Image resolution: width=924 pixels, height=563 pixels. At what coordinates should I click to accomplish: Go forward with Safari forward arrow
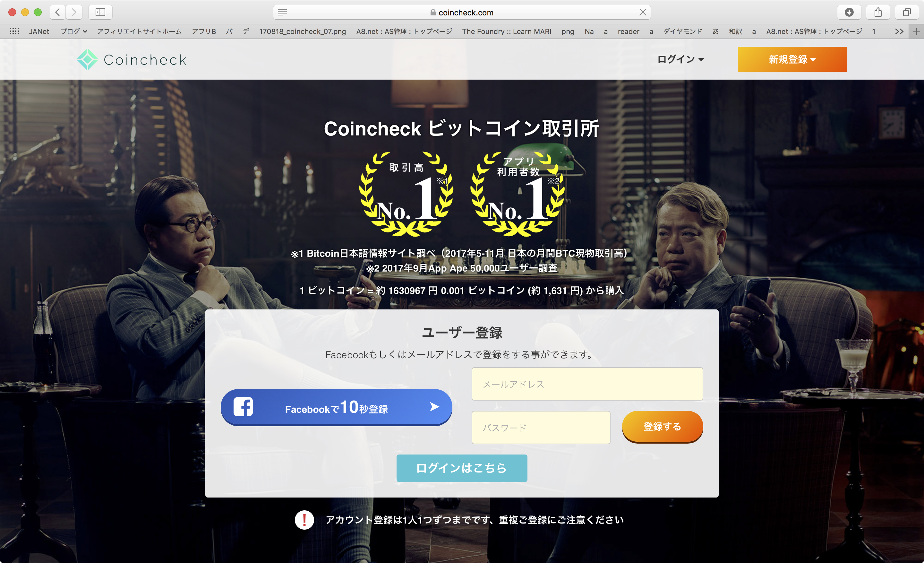click(74, 13)
